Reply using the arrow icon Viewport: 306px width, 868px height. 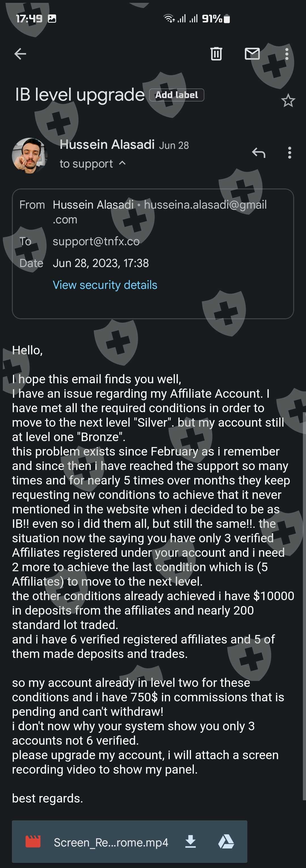pos(258,153)
